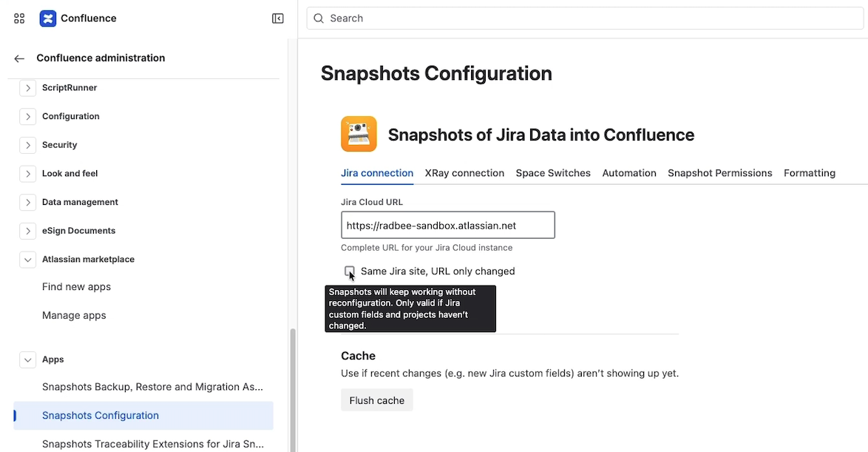Collapse the sidebar with the panel icon
Viewport: 868px width, 452px height.
[x=278, y=18]
